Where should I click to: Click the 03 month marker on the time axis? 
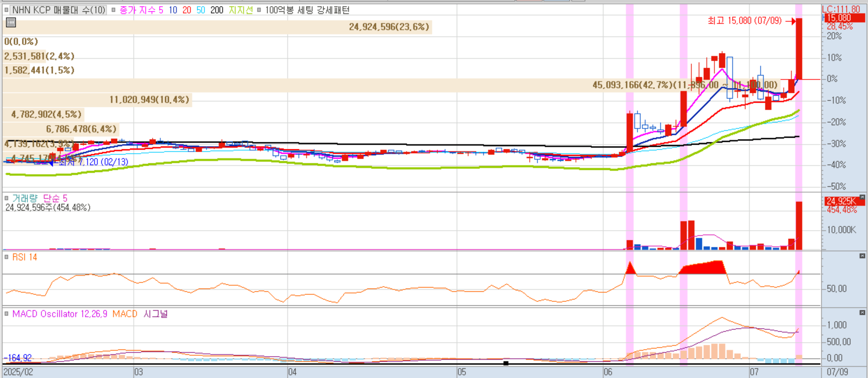139,372
